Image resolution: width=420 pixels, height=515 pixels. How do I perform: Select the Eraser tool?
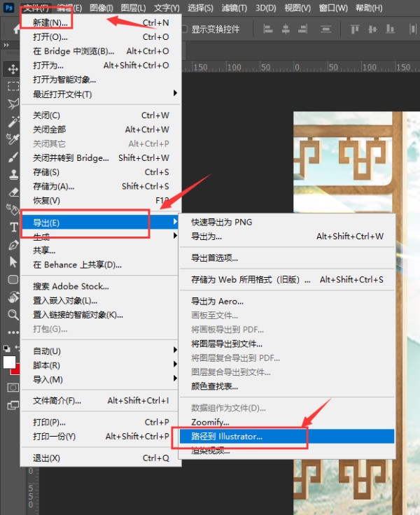click(x=13, y=191)
